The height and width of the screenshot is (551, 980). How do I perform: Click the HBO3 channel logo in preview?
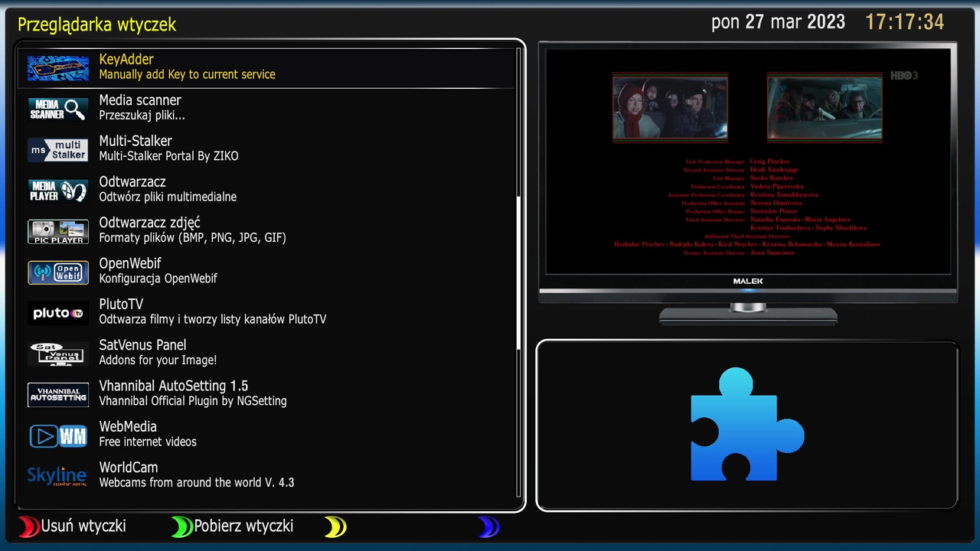point(903,76)
